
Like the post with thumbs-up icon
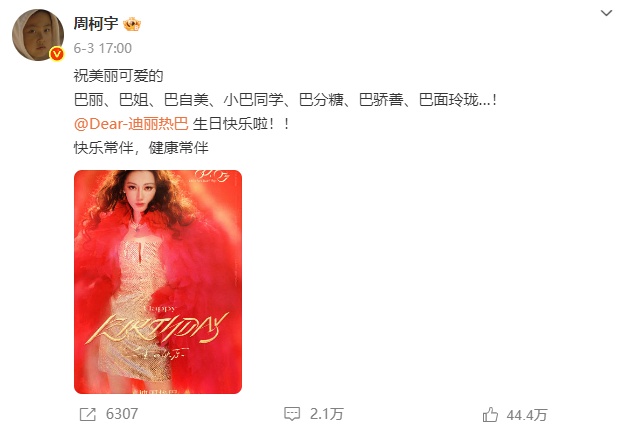coord(490,414)
